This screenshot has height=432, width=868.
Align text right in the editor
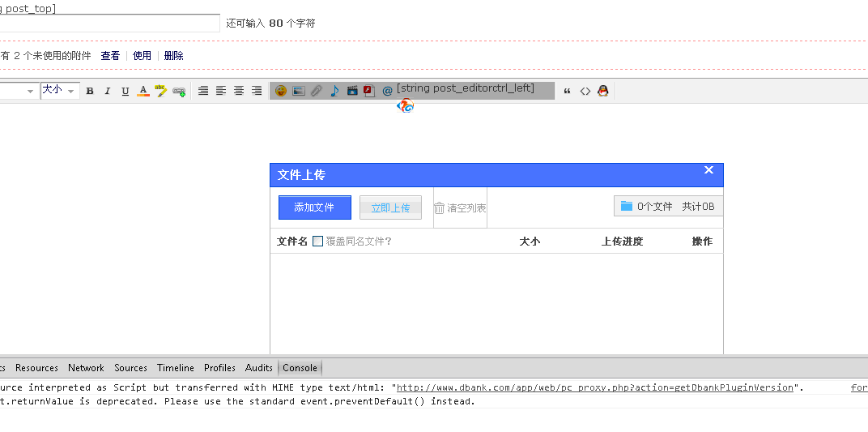257,91
